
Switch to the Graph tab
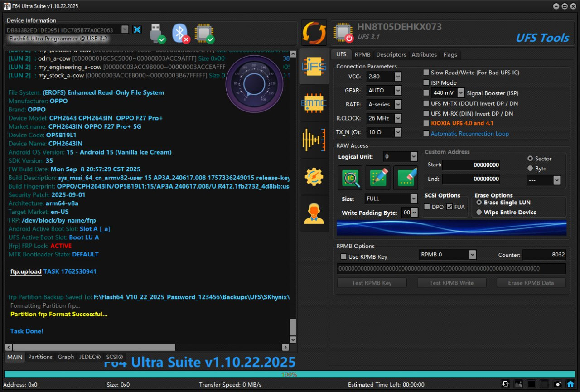66,357
